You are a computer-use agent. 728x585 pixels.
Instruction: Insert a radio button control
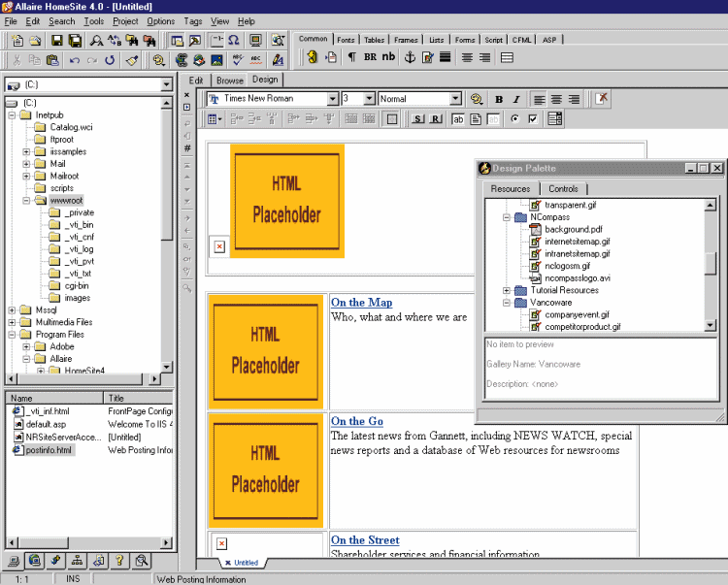514,119
